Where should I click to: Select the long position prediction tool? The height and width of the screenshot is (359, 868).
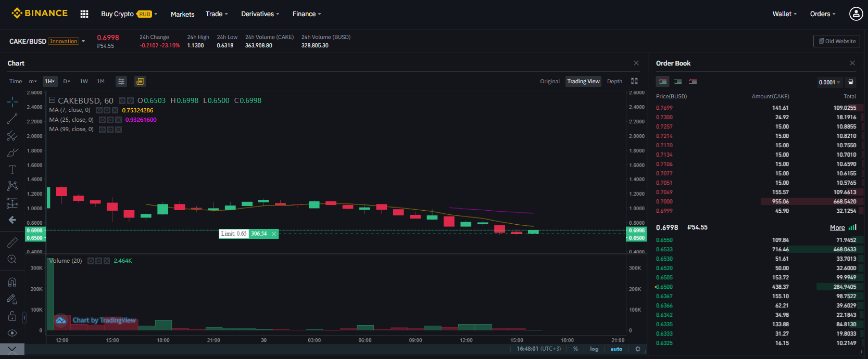coord(12,203)
